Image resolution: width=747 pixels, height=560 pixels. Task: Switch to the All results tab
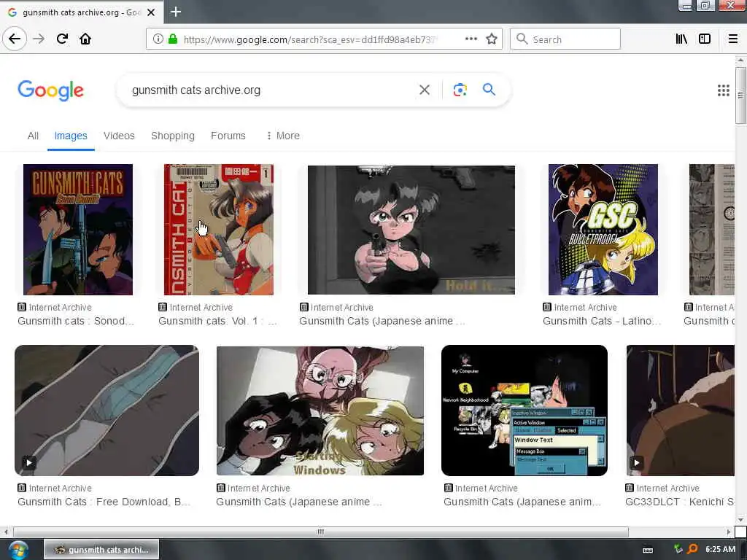click(x=33, y=136)
